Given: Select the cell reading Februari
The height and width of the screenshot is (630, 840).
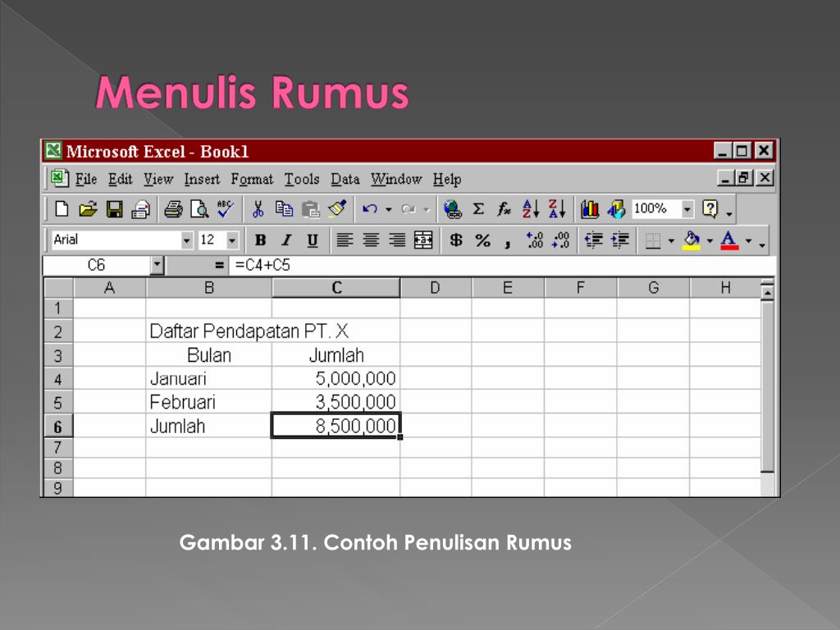Looking at the screenshot, I should (x=209, y=402).
